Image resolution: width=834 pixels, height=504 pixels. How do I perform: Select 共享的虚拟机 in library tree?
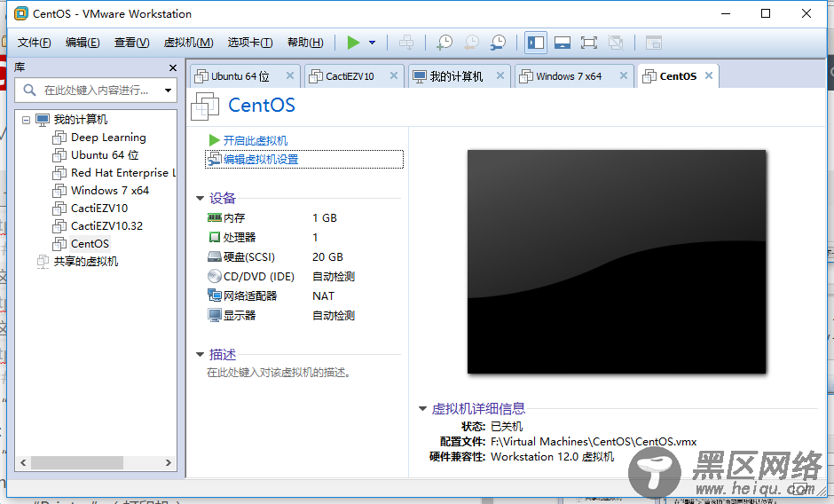85,261
